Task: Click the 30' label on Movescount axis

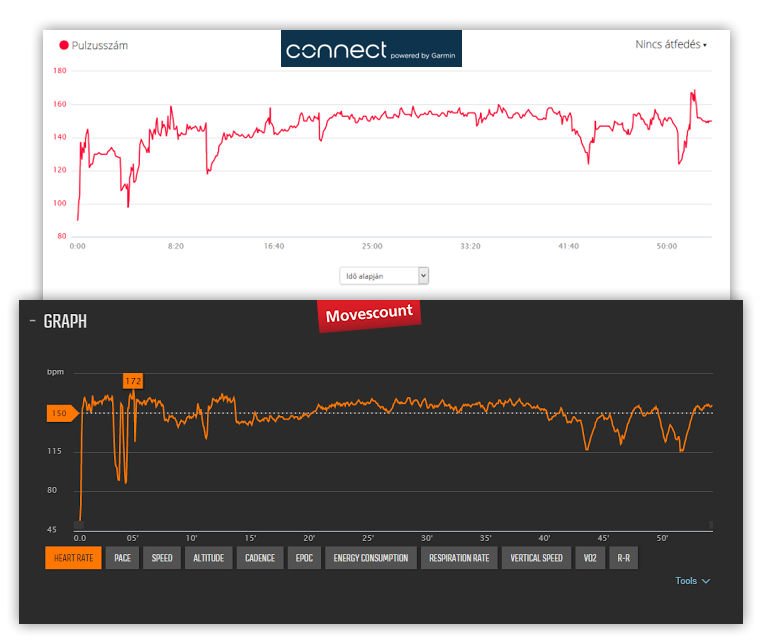Action: pos(427,538)
